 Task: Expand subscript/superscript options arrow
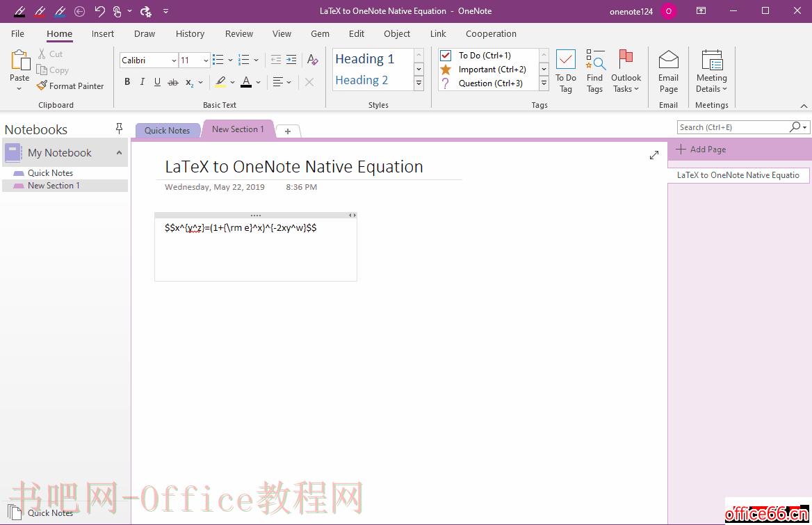[x=201, y=82]
